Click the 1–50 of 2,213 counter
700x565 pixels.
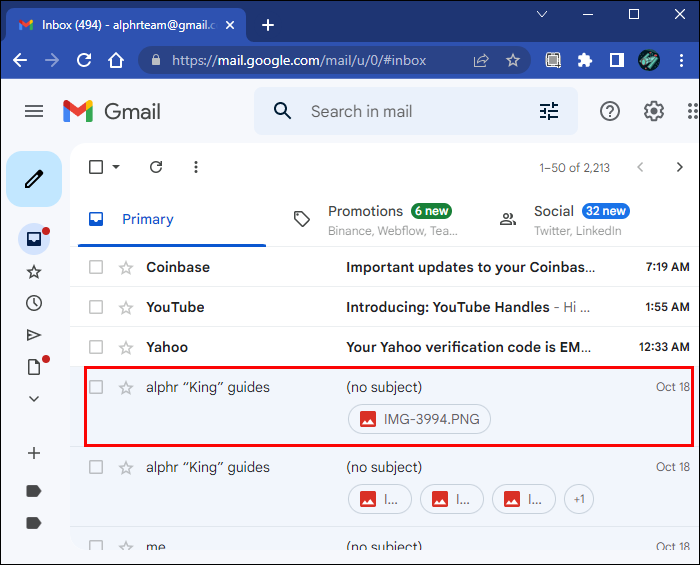tap(574, 168)
